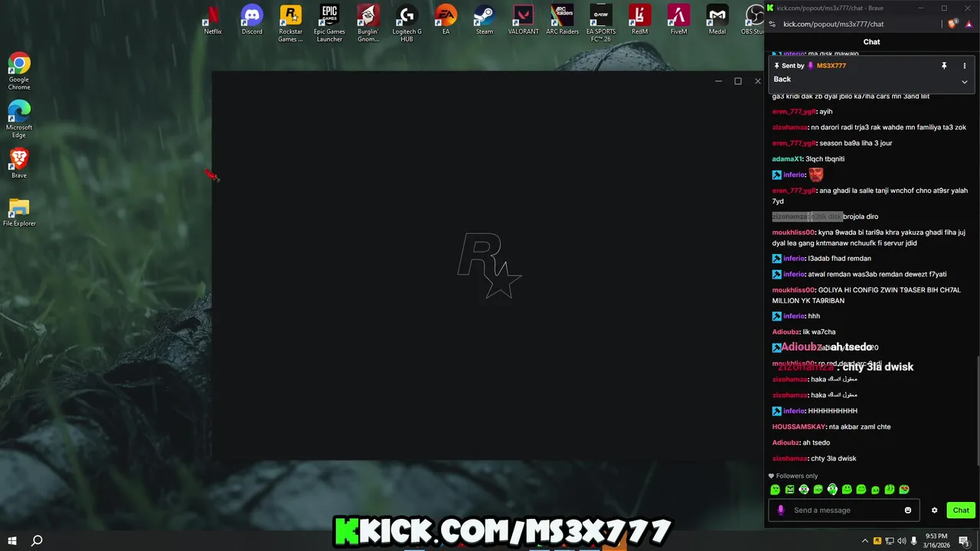Screen dimensions: 980x551
Task: Open the emoji picker in message box
Action: (x=908, y=510)
